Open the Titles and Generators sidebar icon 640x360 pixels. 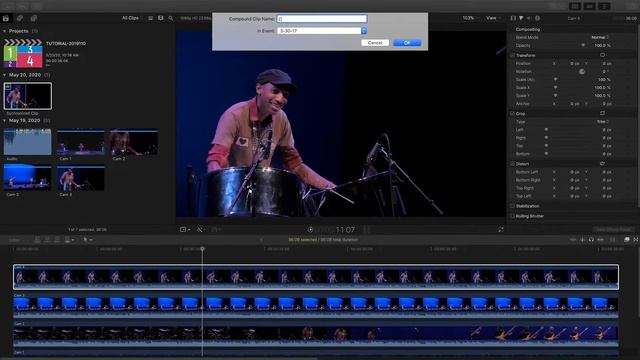(x=34, y=18)
